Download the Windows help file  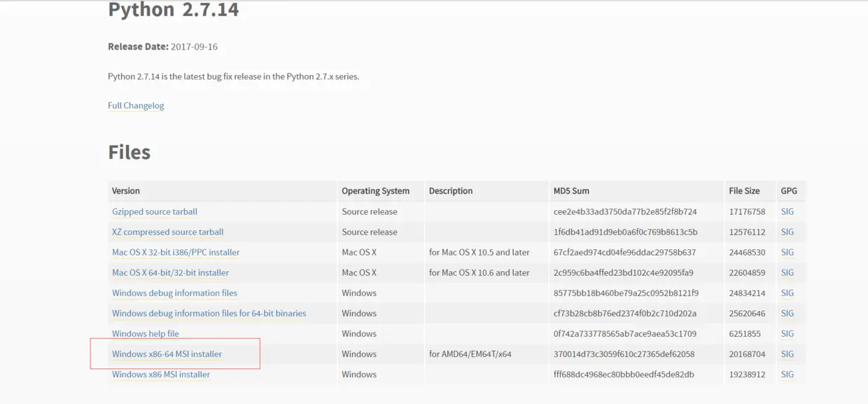(x=146, y=333)
